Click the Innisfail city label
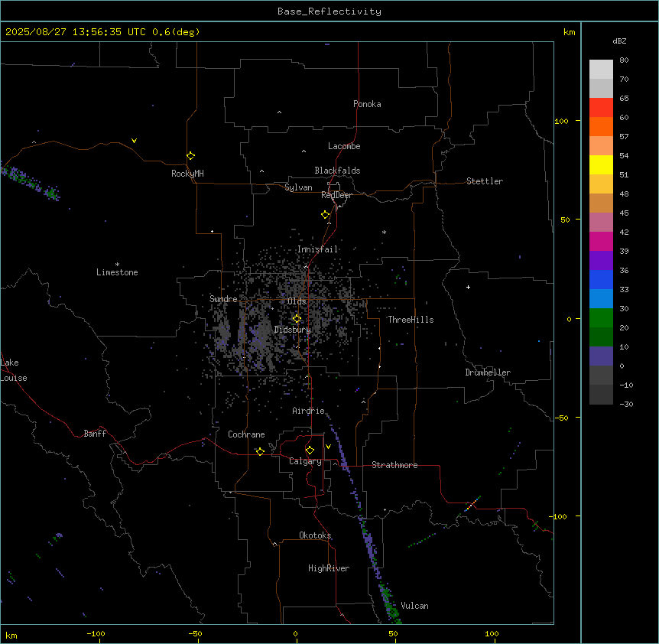The image size is (659, 644). (x=318, y=249)
